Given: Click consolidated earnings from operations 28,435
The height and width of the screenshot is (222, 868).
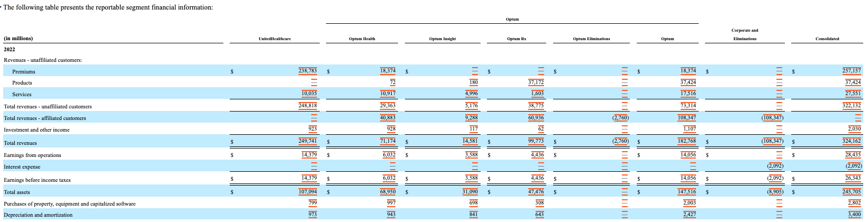Looking at the screenshot, I should 853,155.
